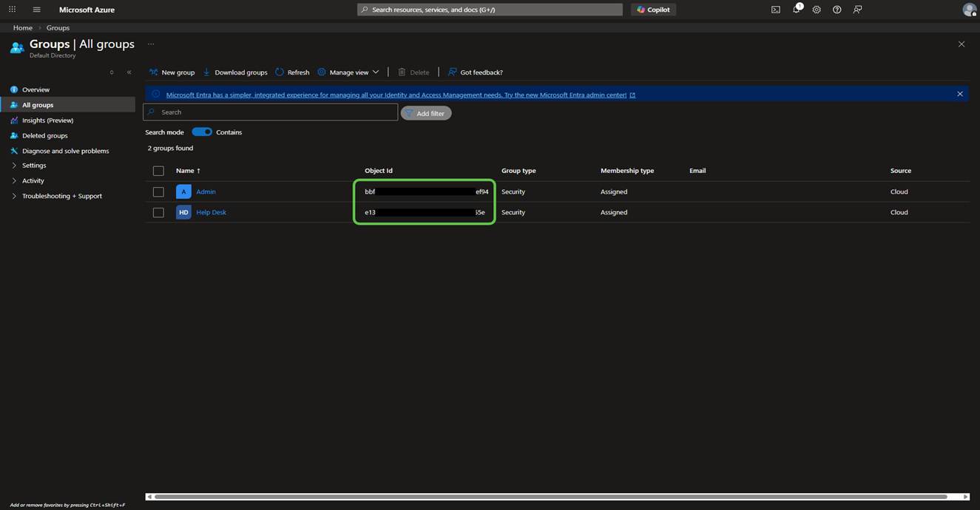Click the New group button
The width and height of the screenshot is (980, 510).
tap(172, 72)
